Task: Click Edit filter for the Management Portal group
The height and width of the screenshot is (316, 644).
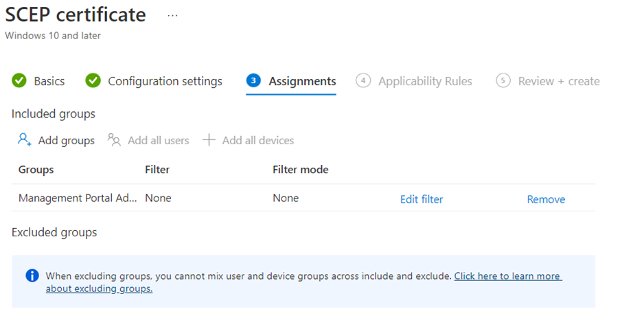Action: click(422, 199)
